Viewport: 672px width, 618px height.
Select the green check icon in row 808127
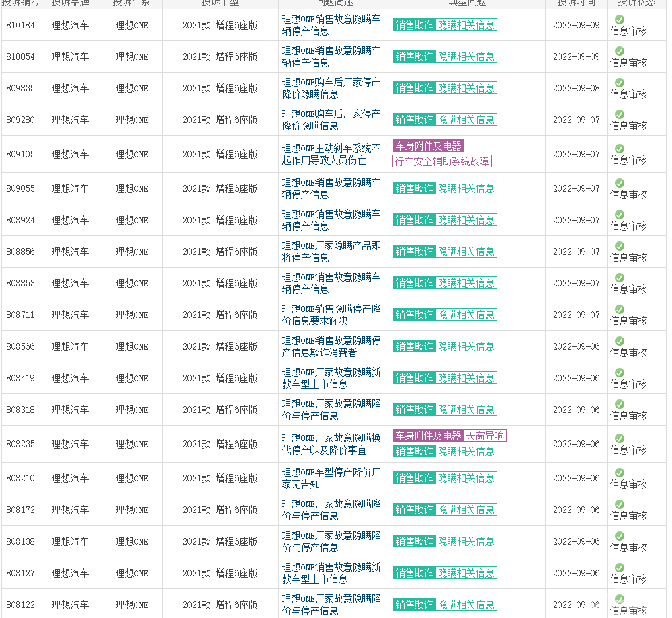tap(620, 568)
